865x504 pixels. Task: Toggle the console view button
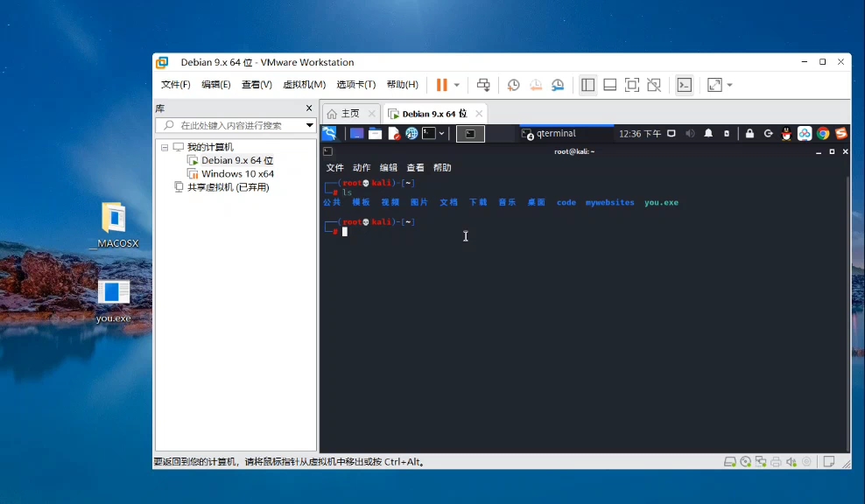click(685, 85)
